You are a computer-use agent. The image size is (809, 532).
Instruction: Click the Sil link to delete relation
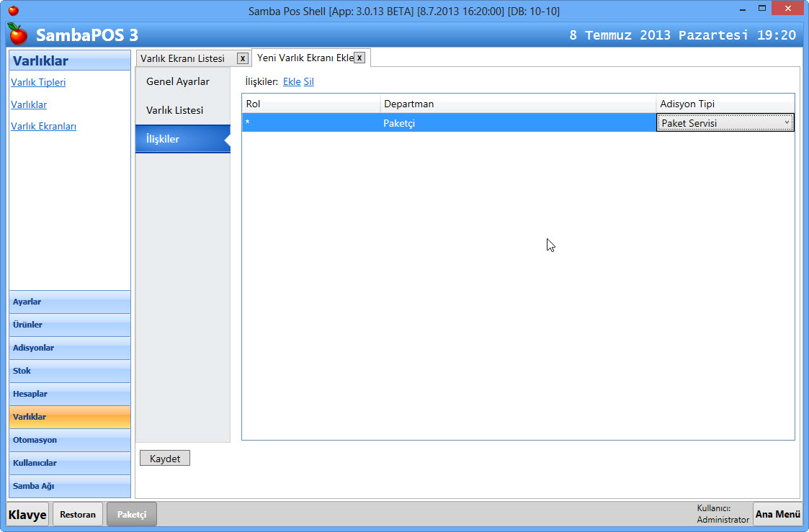(x=308, y=82)
